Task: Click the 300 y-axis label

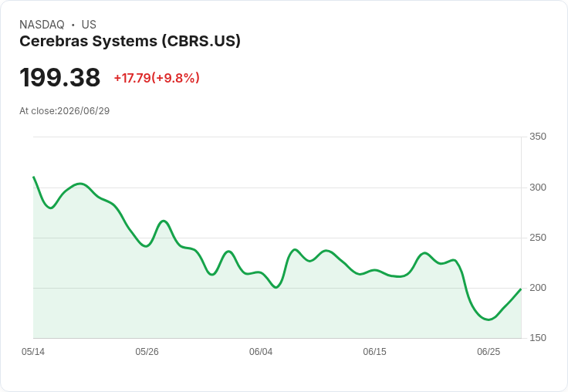Action: click(538, 188)
